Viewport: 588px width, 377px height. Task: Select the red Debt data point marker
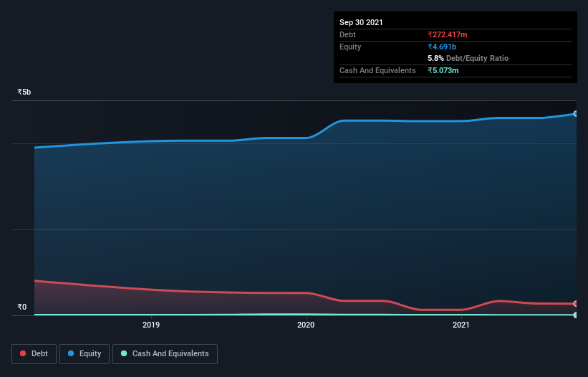(x=576, y=303)
